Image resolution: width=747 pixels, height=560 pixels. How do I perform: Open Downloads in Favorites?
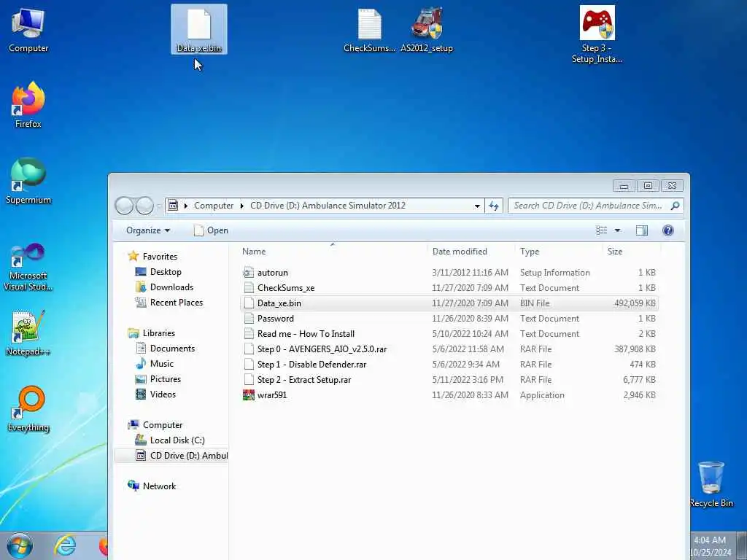[x=171, y=287]
